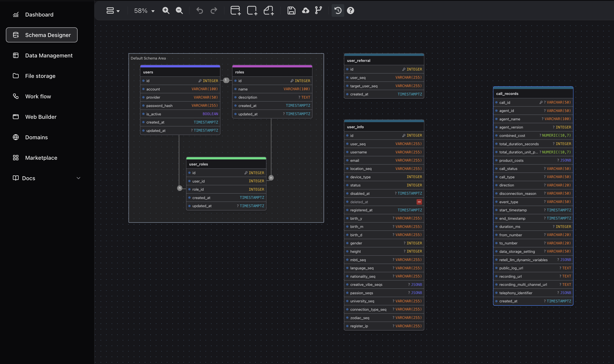This screenshot has height=364, width=614.
Task: Open the Dashboard page
Action: pos(39,14)
